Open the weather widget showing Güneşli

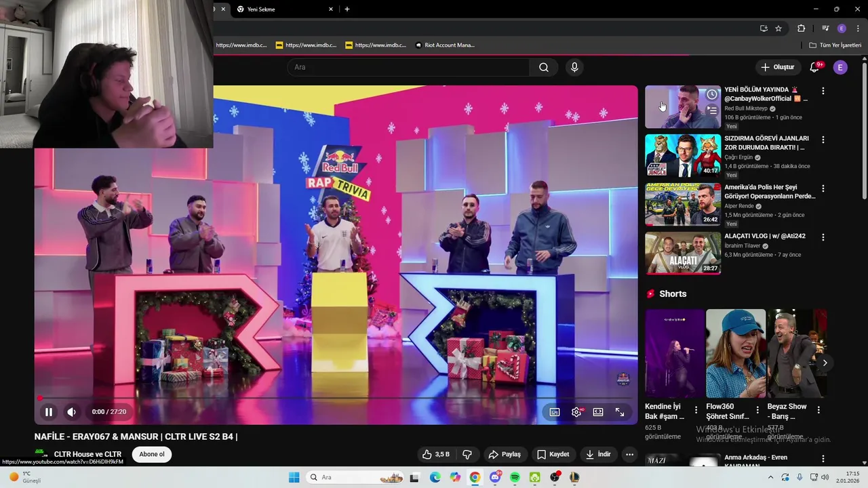(26, 477)
